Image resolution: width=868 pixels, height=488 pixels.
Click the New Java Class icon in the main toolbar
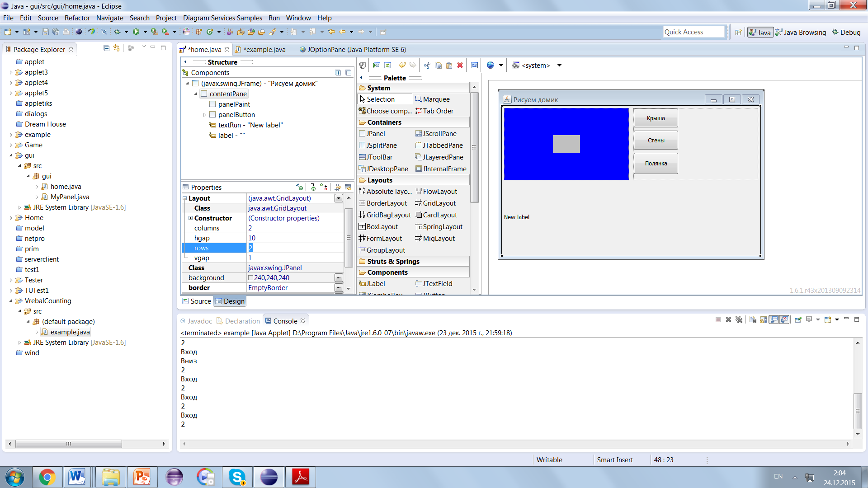click(x=210, y=32)
